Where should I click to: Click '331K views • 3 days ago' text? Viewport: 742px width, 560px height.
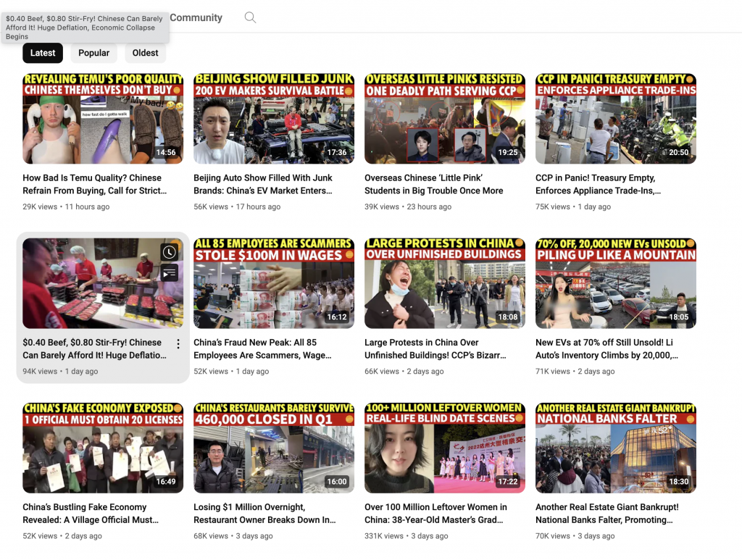pos(406,536)
